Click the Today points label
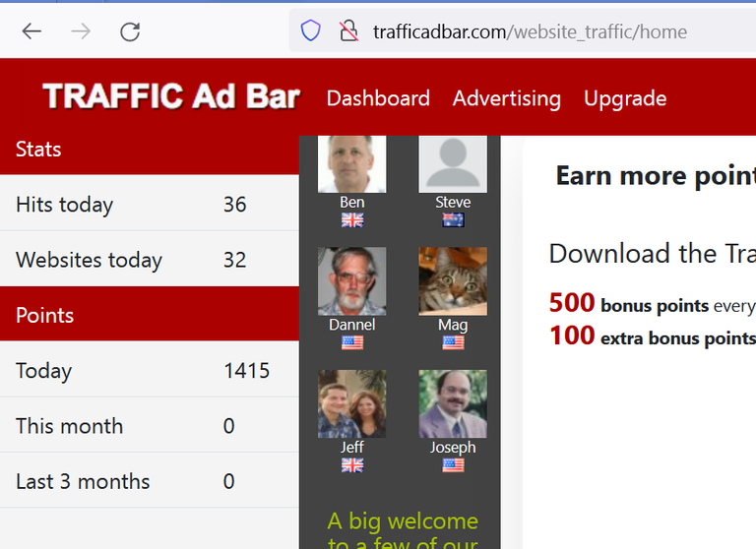The image size is (756, 549). 44,372
